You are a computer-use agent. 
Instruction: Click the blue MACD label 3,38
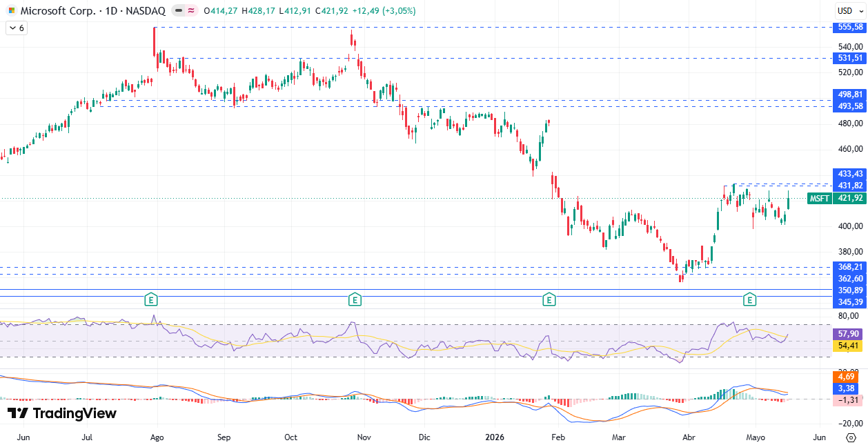click(847, 388)
